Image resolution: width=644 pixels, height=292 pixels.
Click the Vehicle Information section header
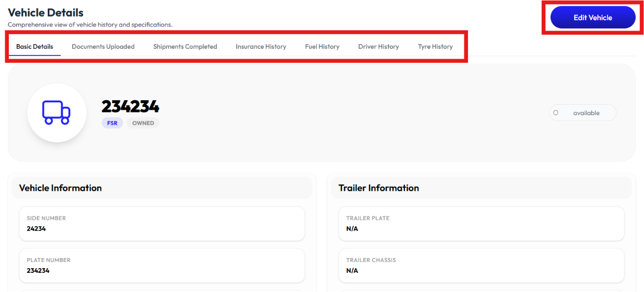(x=162, y=188)
